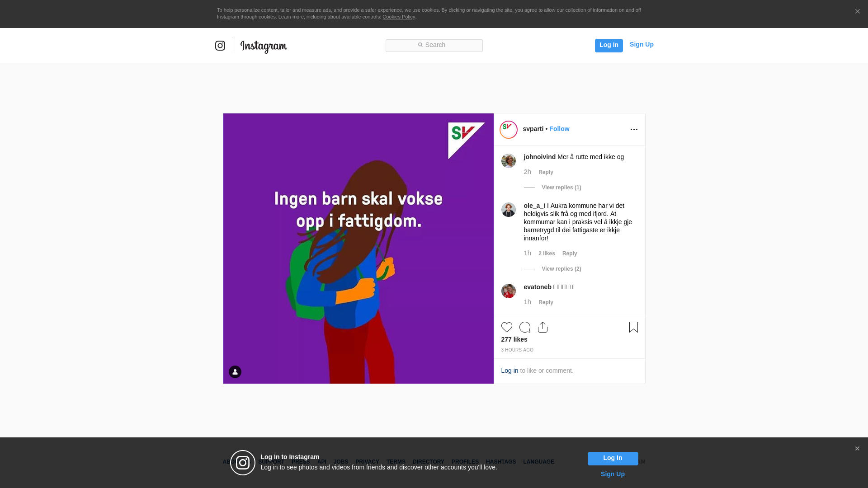
Task: Click the Instagram logo in login banner
Action: (243, 463)
